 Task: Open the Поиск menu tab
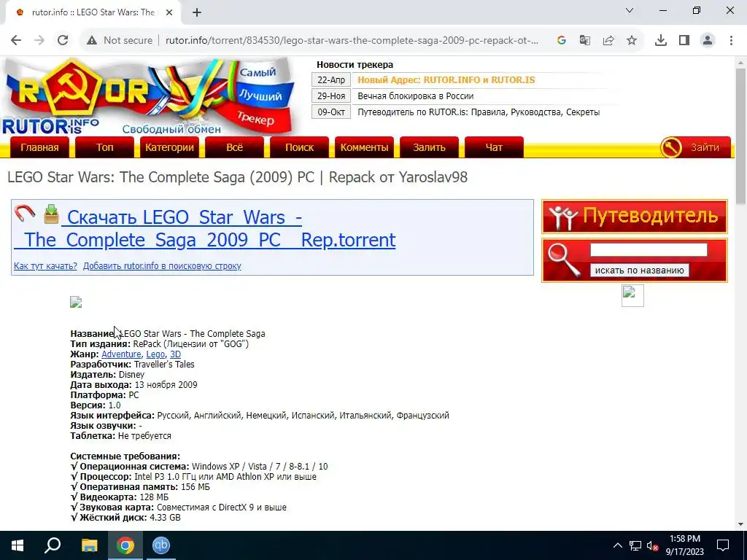299,147
